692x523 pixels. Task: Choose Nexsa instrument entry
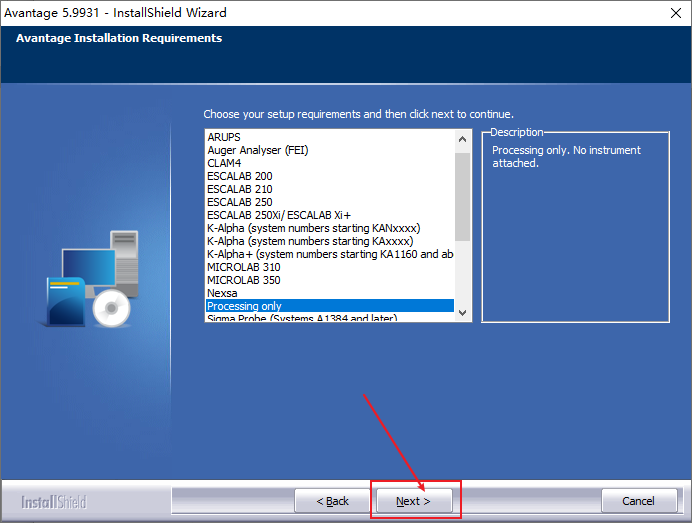point(330,293)
